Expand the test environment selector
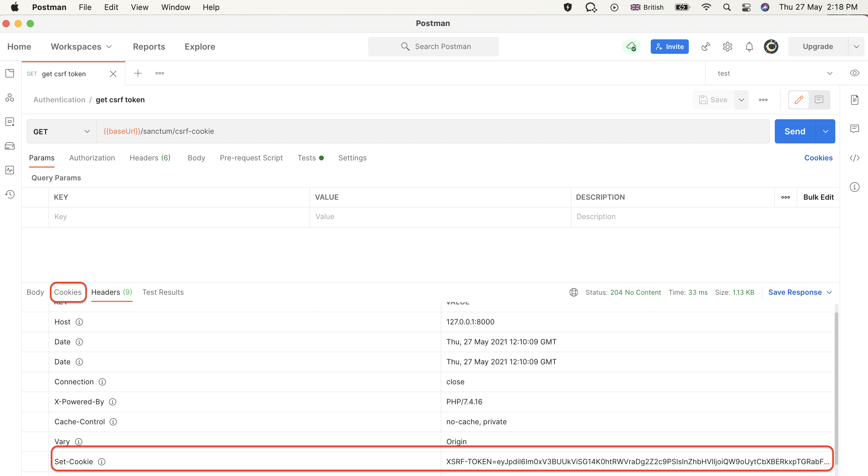 point(830,73)
